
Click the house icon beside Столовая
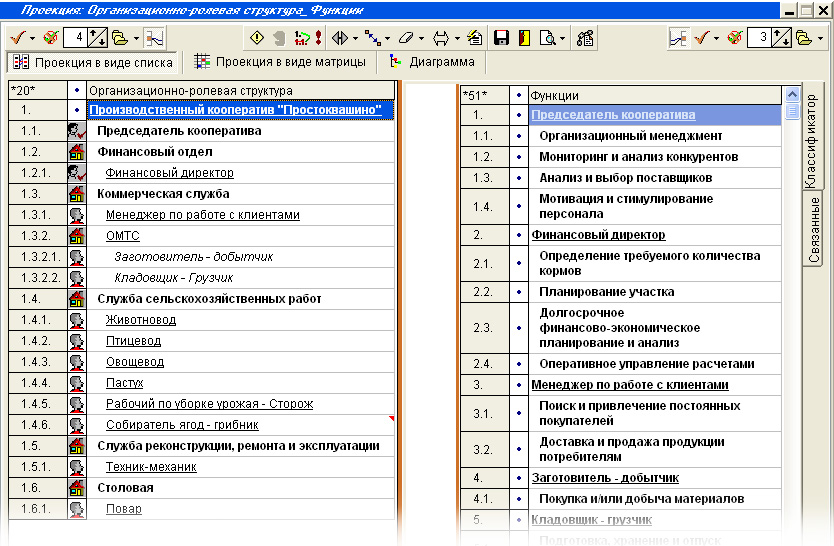click(77, 488)
